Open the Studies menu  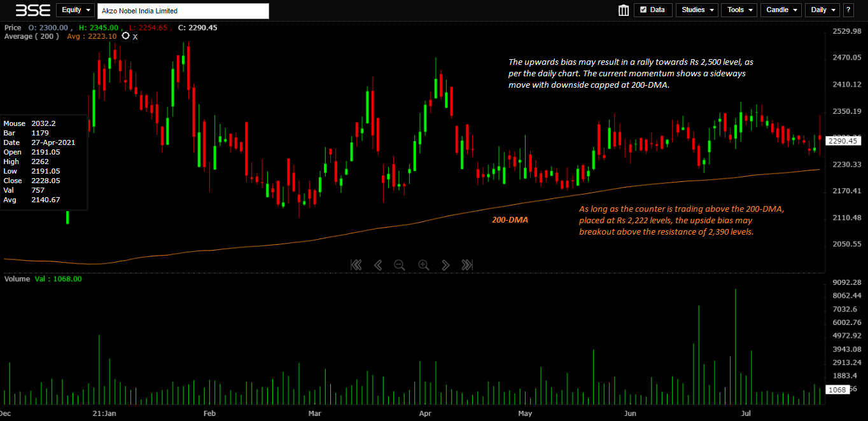point(697,10)
